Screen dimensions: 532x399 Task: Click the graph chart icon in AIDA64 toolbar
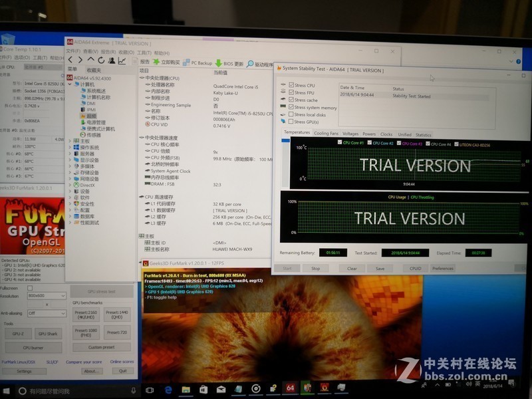[x=122, y=61]
